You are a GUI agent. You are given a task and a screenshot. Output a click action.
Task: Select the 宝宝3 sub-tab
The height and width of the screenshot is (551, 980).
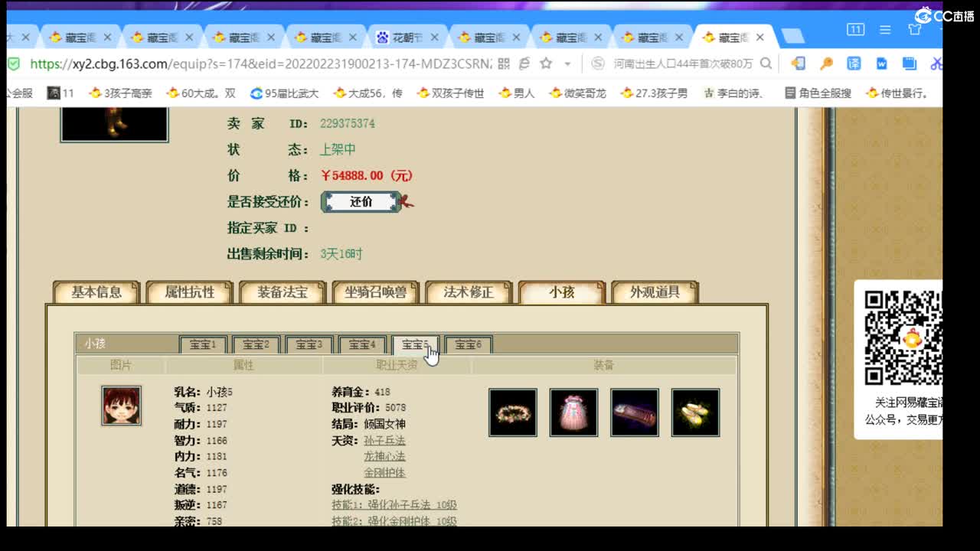tap(309, 344)
